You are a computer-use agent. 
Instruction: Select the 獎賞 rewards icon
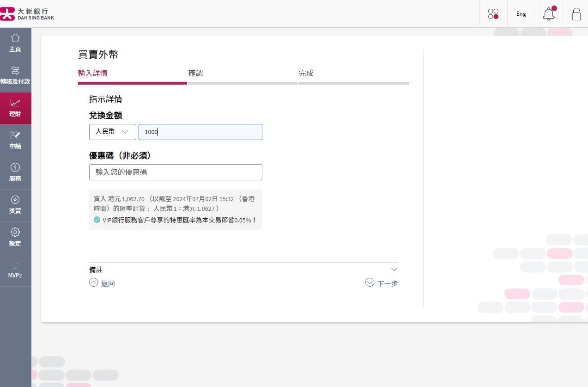[x=15, y=205]
